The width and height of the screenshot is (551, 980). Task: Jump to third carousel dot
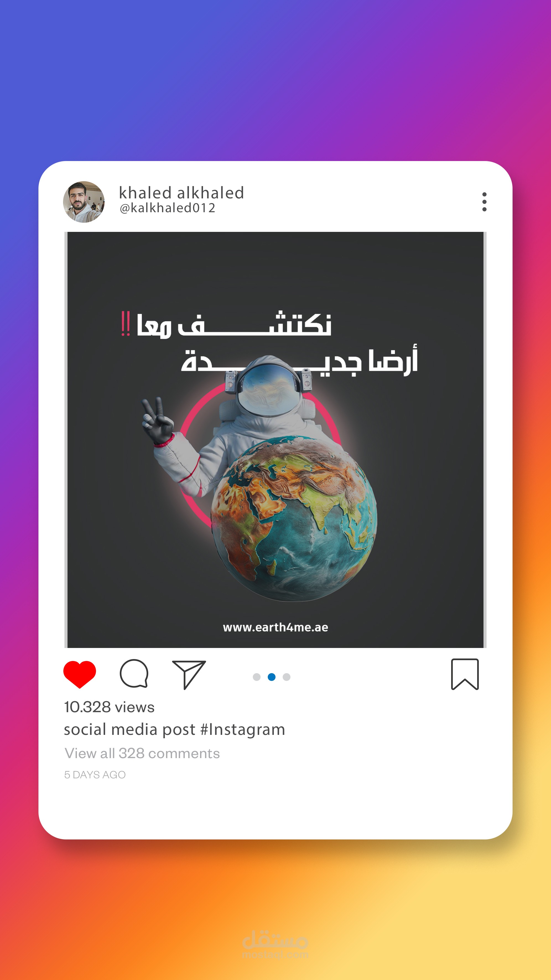point(287,677)
